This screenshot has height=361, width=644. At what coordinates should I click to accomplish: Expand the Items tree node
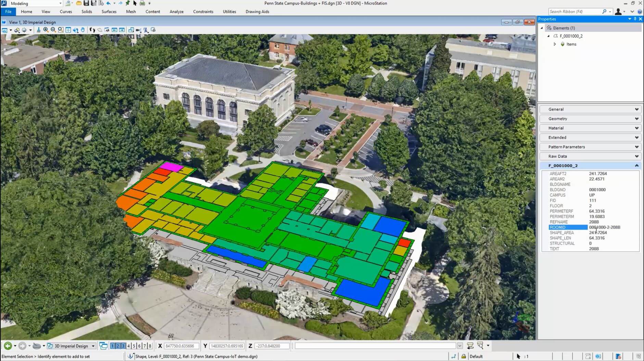[555, 44]
